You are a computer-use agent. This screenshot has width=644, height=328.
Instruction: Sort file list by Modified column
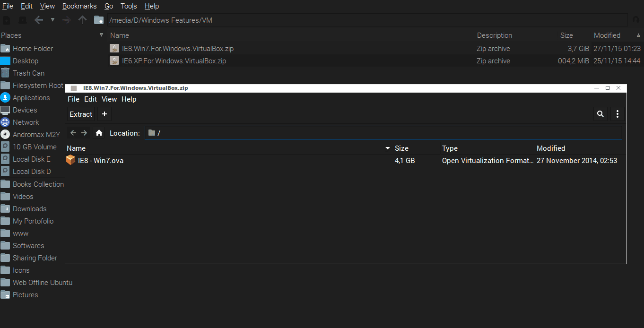coord(607,35)
